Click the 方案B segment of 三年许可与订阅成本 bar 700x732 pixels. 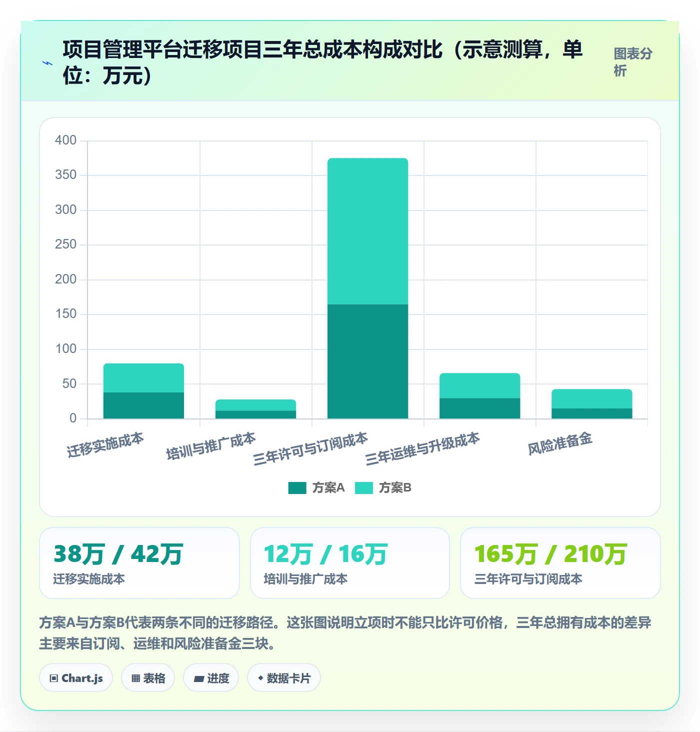tap(368, 231)
